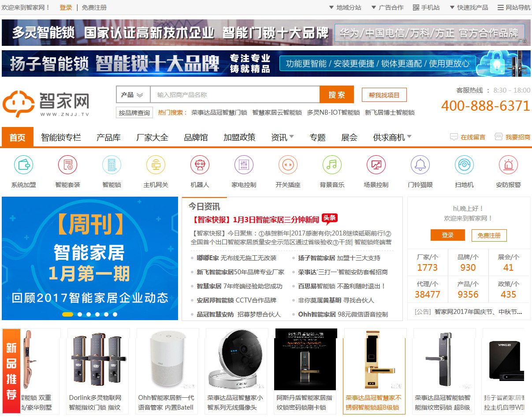
Task: Open news item Ohh智能家居 98元微信语音控制
Action: click(x=343, y=314)
